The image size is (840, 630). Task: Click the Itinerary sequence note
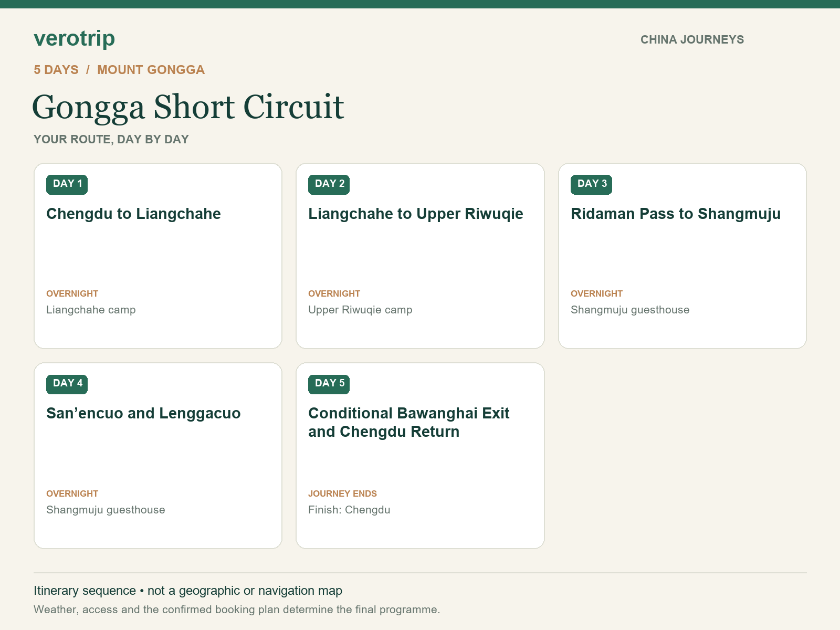click(x=188, y=591)
